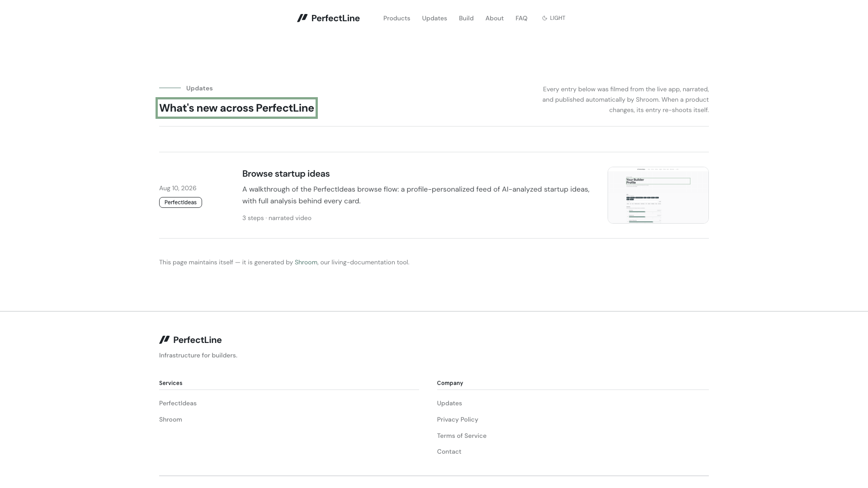The image size is (868, 488).
Task: Follow the Shroom link in page note
Action: 306,262
